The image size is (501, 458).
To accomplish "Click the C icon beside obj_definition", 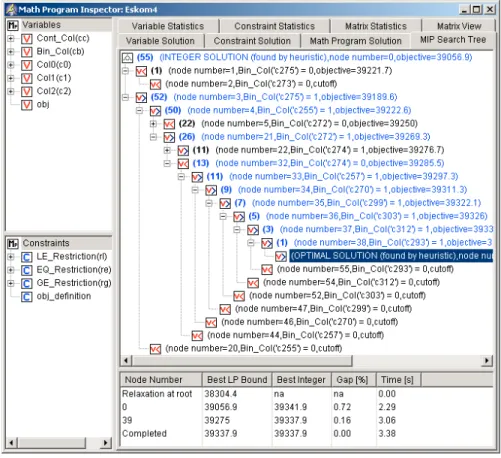I will (x=27, y=297).
